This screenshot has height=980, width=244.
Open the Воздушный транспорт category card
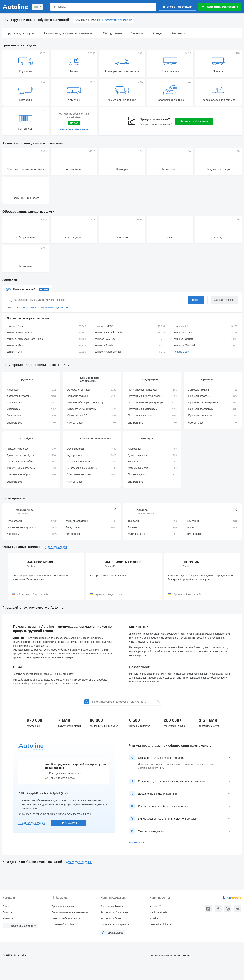[x=26, y=190]
